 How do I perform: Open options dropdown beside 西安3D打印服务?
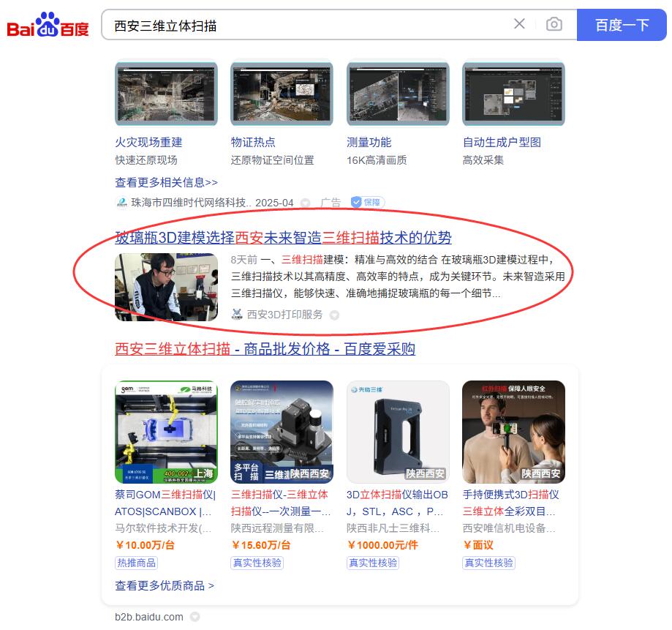coord(334,315)
